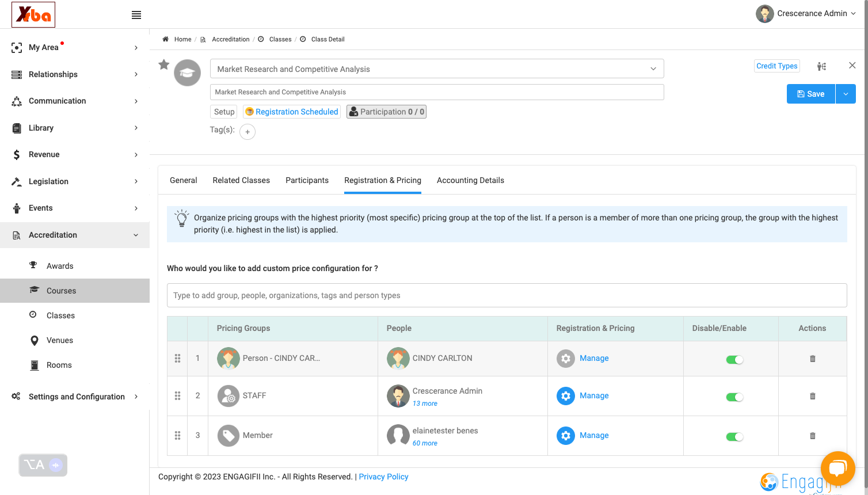Close the class detail with X icon
The width and height of the screenshot is (868, 495).
[x=852, y=66]
